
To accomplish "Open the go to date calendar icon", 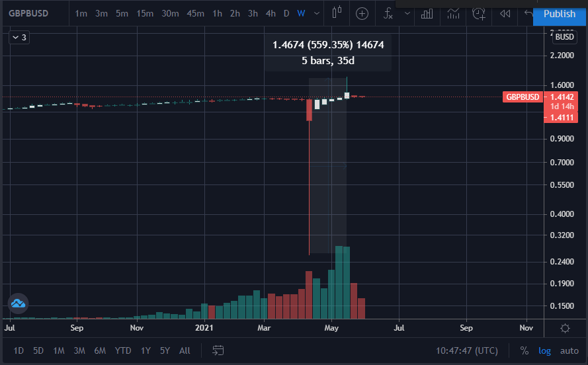I will coord(218,350).
